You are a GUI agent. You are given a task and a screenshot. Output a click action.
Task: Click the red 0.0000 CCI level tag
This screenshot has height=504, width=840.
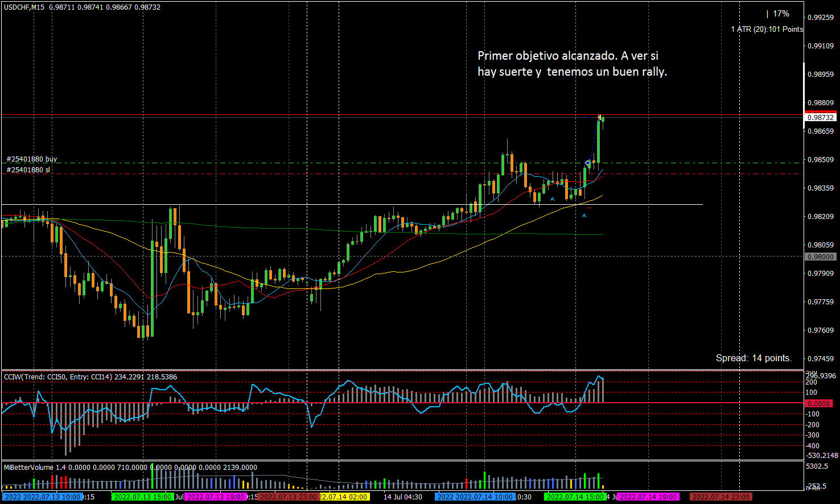pos(820,403)
